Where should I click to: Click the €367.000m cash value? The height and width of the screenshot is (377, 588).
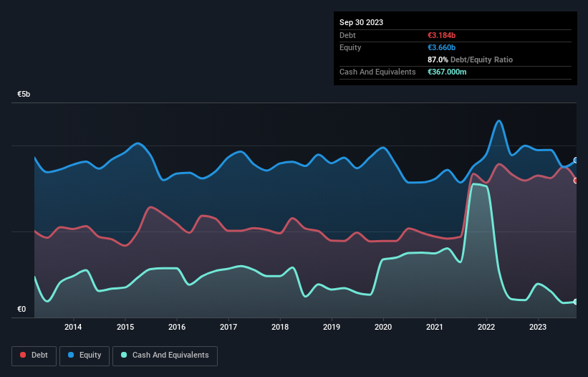[447, 72]
